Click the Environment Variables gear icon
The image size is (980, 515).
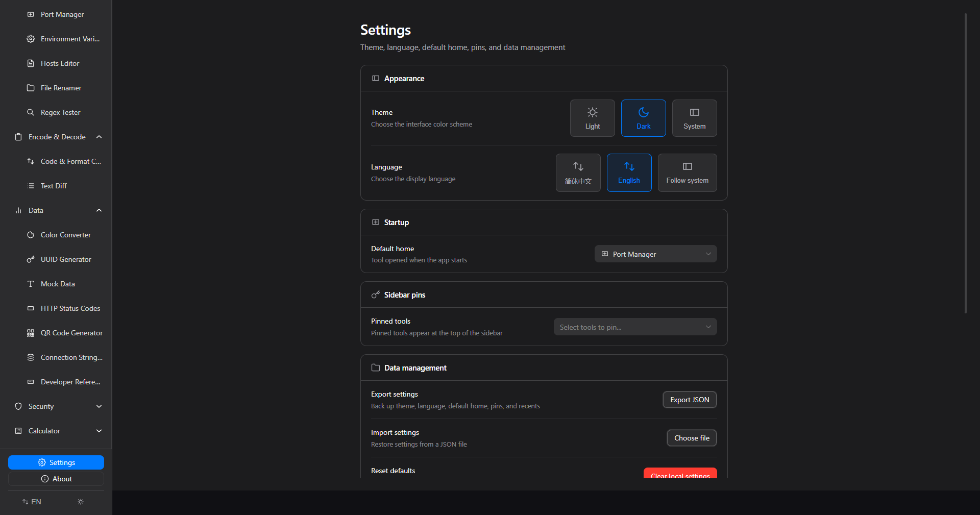click(x=31, y=39)
